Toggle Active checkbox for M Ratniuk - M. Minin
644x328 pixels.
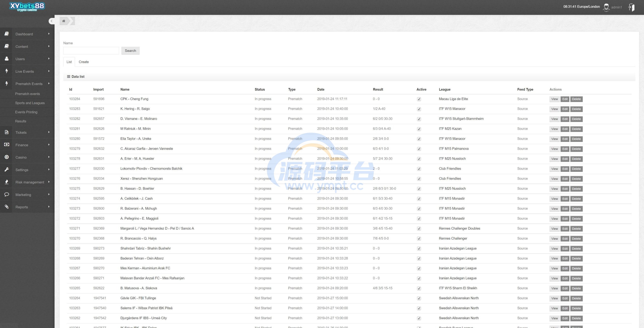pyautogui.click(x=419, y=129)
